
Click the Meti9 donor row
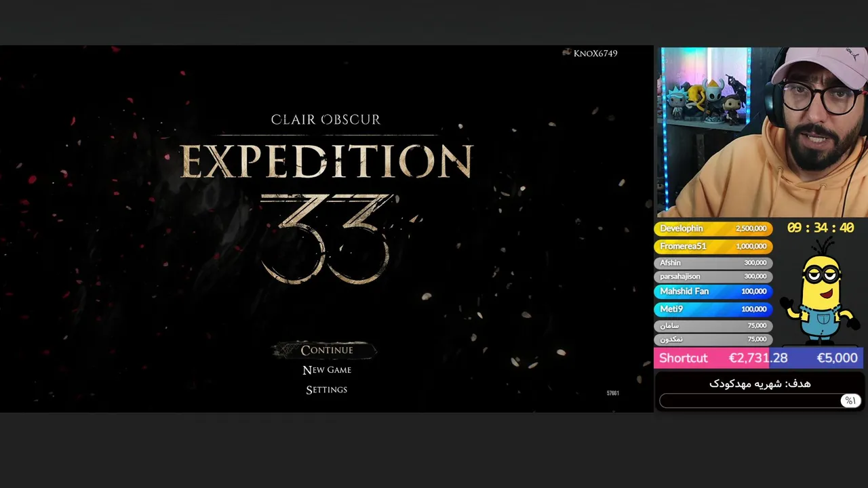713,308
